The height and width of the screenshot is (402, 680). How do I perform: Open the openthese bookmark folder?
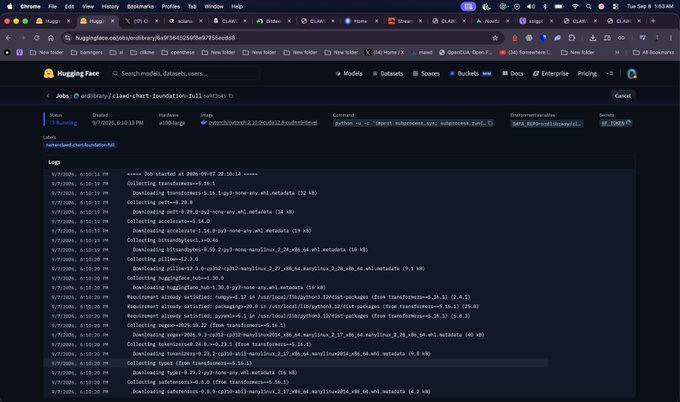[x=178, y=52]
